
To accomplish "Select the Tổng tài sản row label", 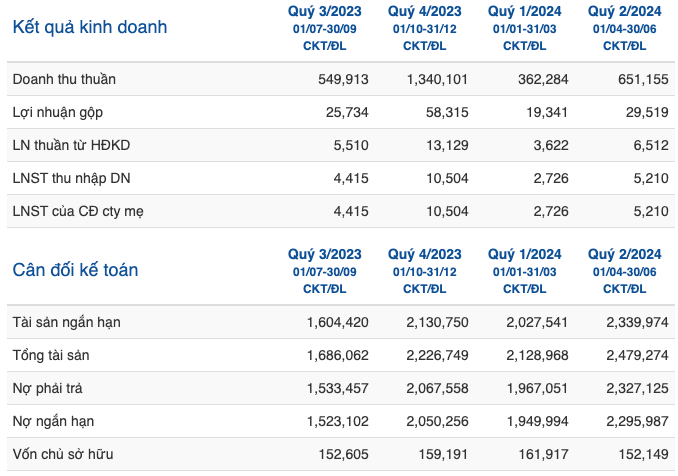I will click(x=51, y=355).
